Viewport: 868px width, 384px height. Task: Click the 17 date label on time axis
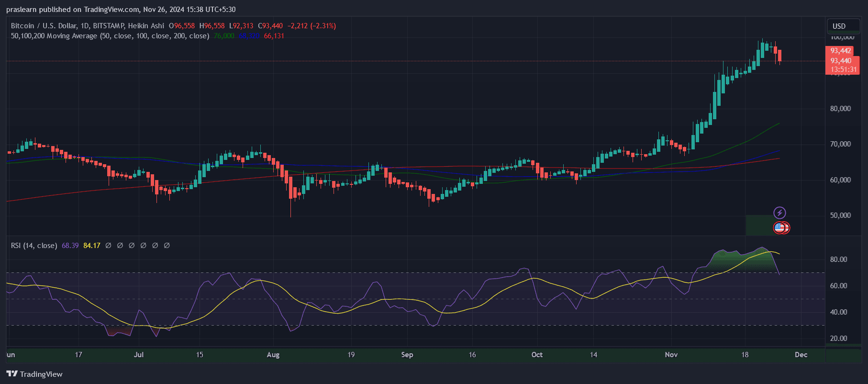pyautogui.click(x=78, y=355)
